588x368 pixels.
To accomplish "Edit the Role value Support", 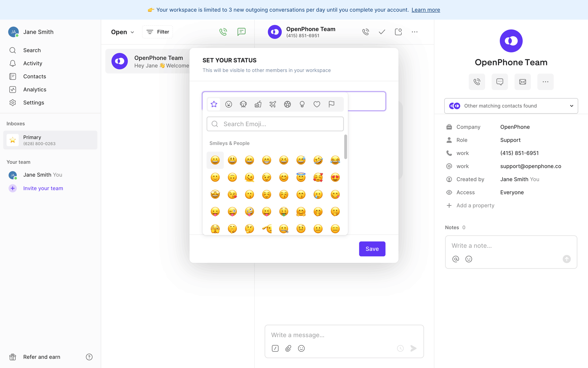I will (510, 140).
